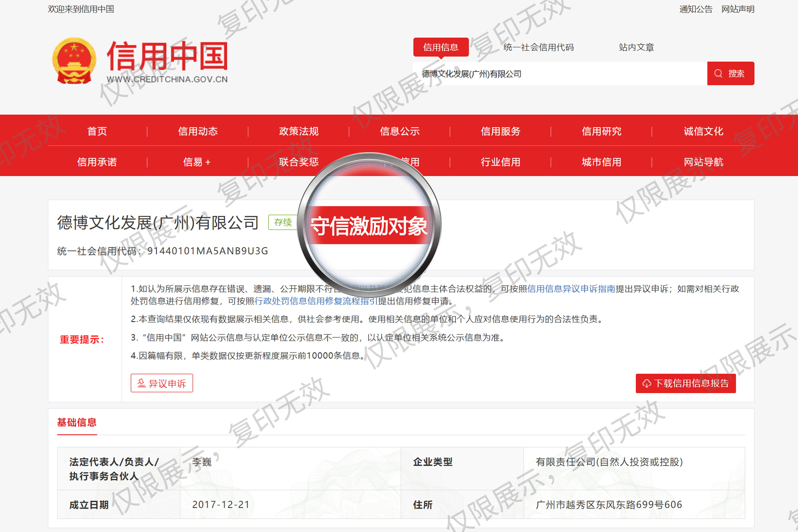Image resolution: width=798 pixels, height=532 pixels.
Task: Click the 信用中国 site title logo text
Action: pyautogui.click(x=167, y=56)
